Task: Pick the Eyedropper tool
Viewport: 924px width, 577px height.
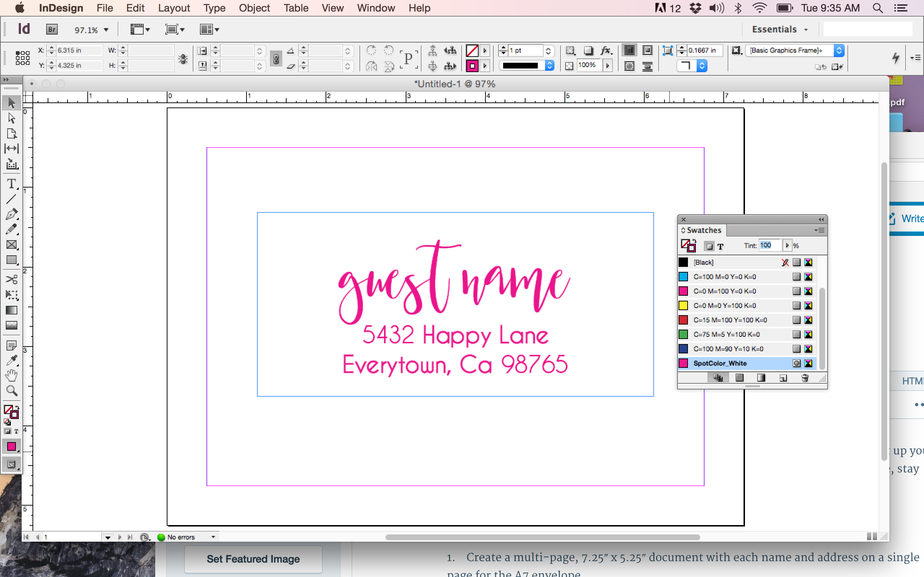Action: [x=12, y=360]
